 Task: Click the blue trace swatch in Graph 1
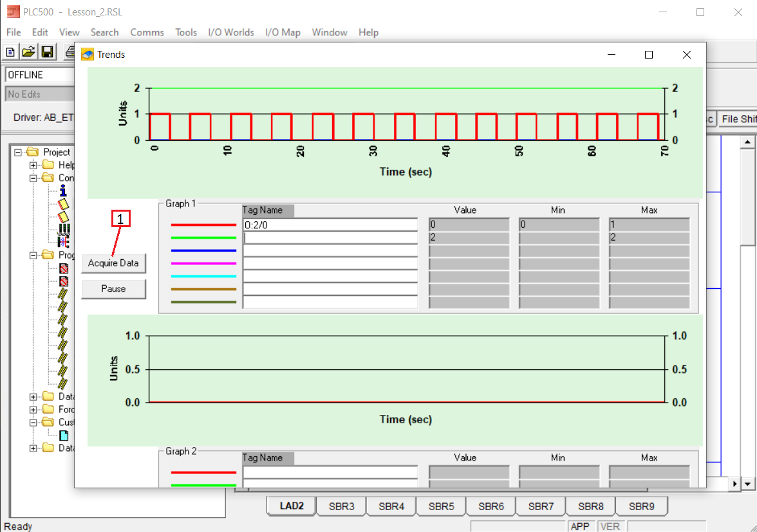[203, 251]
